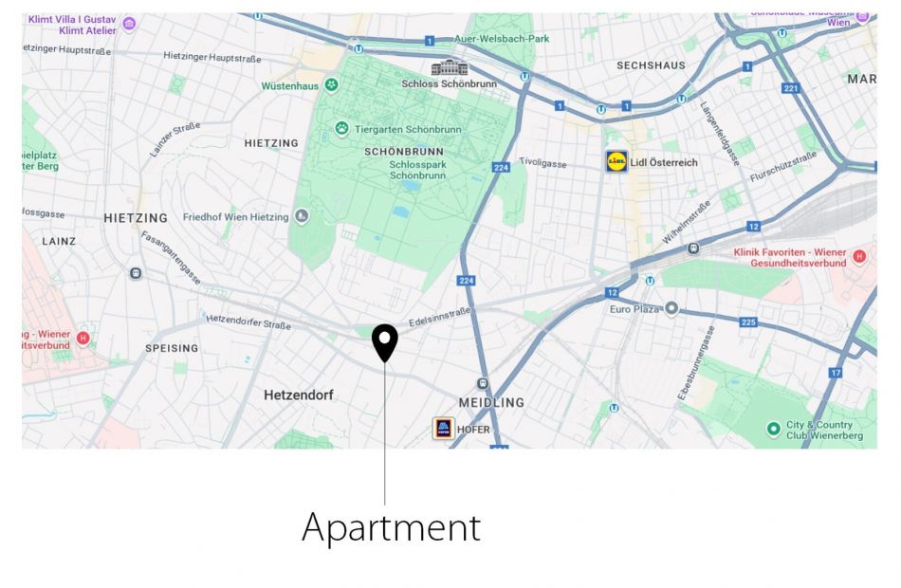Click the black Apartment location pin
The height and width of the screenshot is (588, 901).
(384, 342)
